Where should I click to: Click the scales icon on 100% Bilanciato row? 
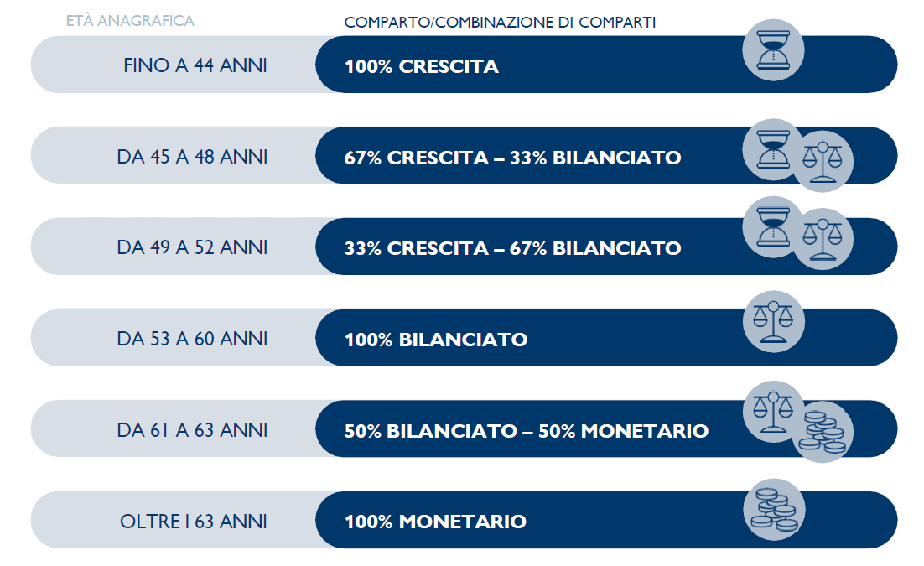(x=773, y=322)
